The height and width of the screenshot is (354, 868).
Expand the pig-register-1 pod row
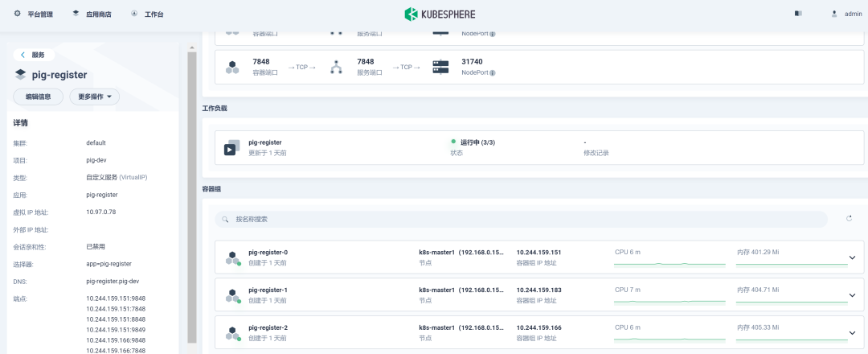(852, 295)
